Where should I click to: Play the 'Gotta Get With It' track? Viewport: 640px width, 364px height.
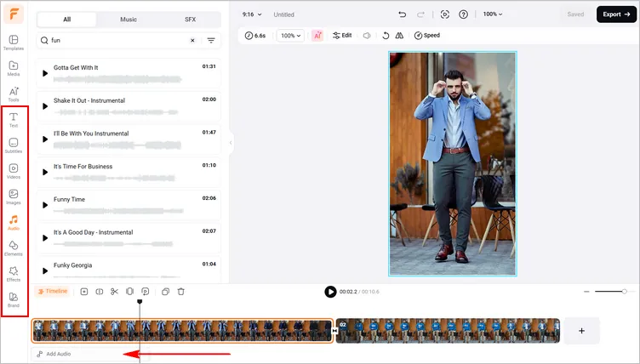coord(45,73)
